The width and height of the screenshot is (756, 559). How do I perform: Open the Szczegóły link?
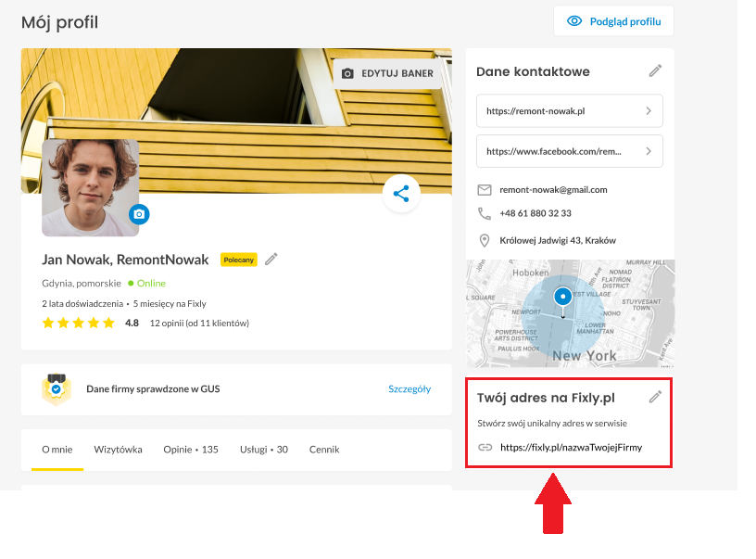tap(409, 388)
